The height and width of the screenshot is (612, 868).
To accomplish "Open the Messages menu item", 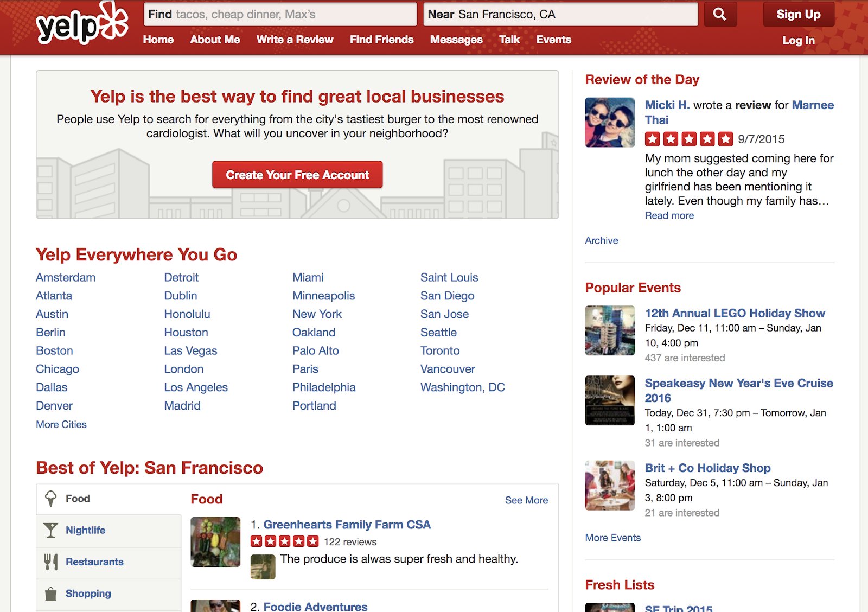I will (x=456, y=40).
